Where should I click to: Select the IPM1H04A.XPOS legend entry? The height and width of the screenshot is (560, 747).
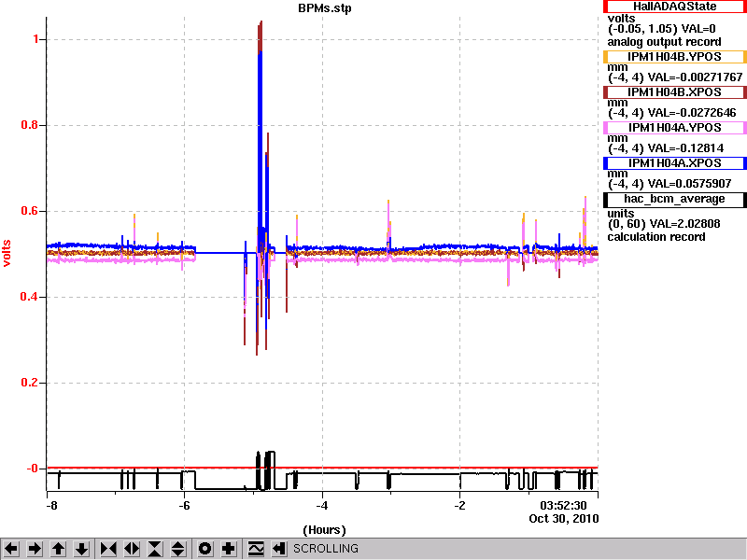[674, 162]
